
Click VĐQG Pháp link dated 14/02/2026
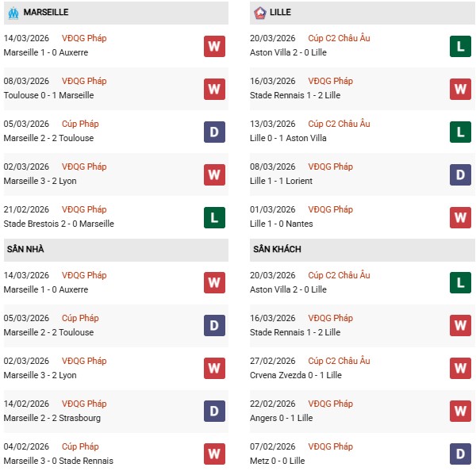pyautogui.click(x=84, y=404)
